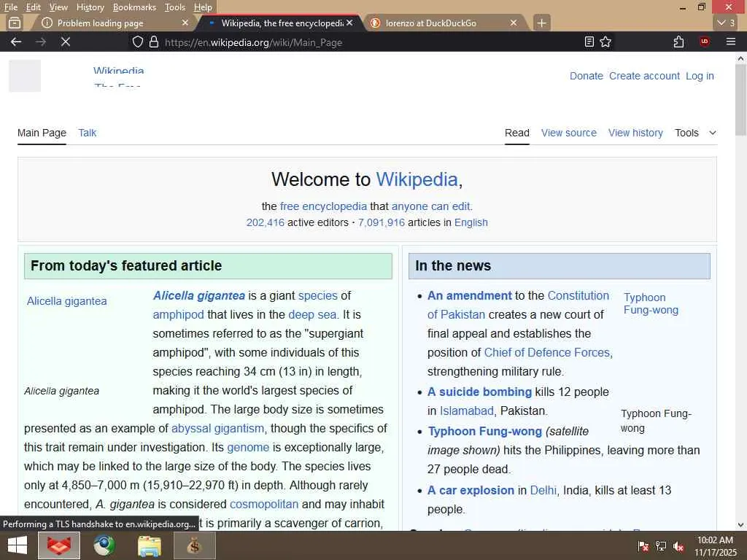The width and height of the screenshot is (747, 560).
Task: Open the Firefox View icon at the tab strip start
Action: click(15, 23)
